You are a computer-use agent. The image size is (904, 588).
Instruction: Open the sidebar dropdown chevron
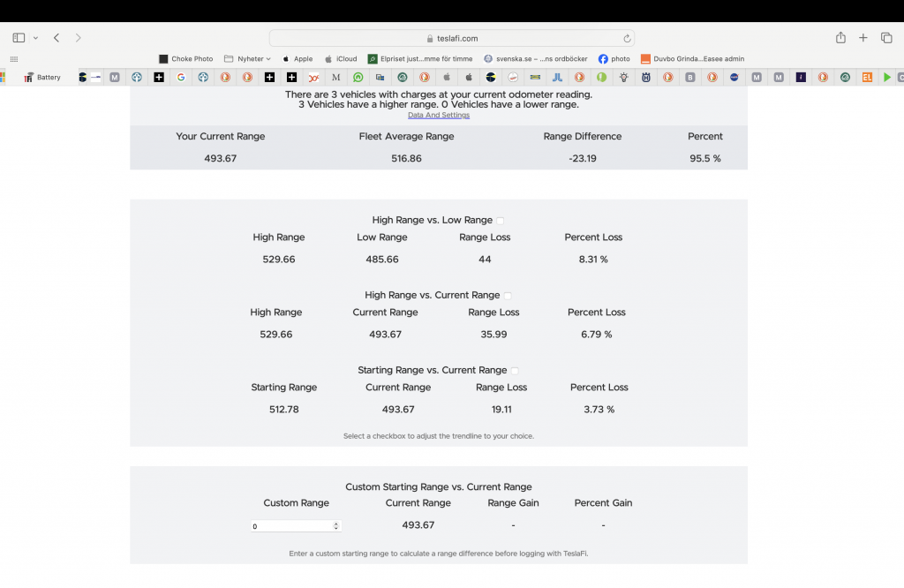tap(35, 38)
